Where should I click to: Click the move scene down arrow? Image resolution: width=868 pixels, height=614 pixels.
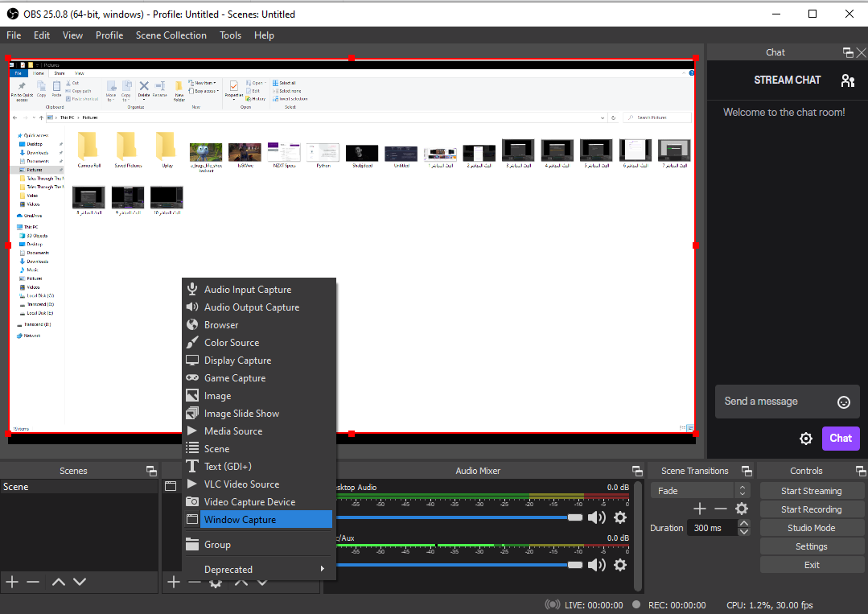[x=79, y=582]
